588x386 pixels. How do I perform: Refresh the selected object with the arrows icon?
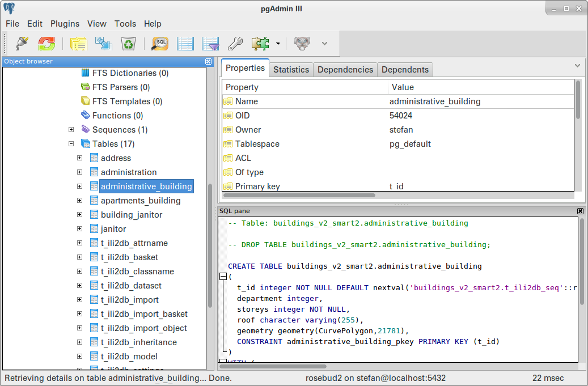click(46, 44)
